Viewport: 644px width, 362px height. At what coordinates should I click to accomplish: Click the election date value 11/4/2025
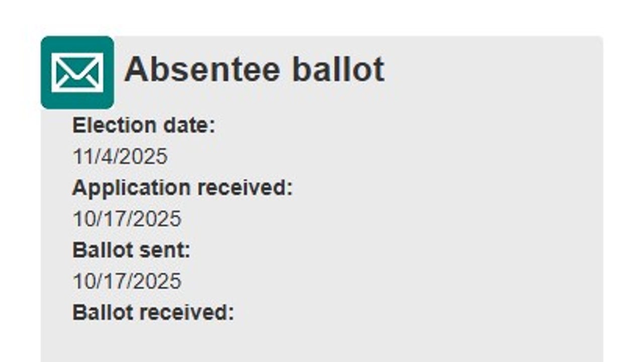(120, 156)
